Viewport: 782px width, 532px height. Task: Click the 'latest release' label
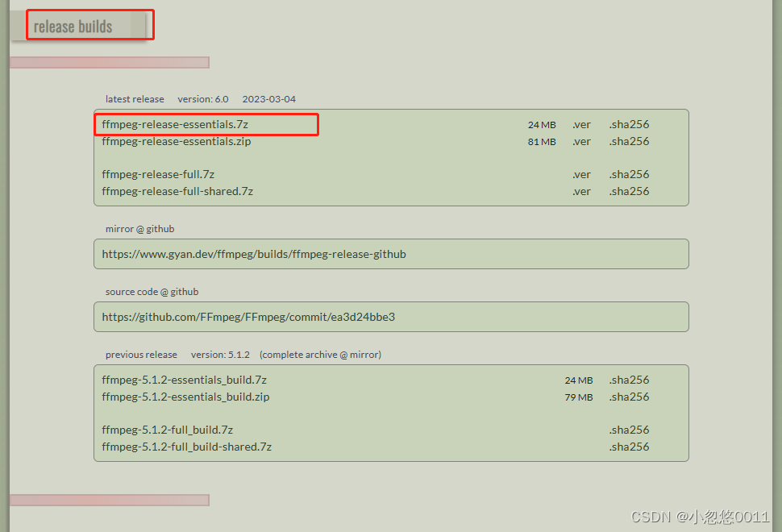click(135, 98)
